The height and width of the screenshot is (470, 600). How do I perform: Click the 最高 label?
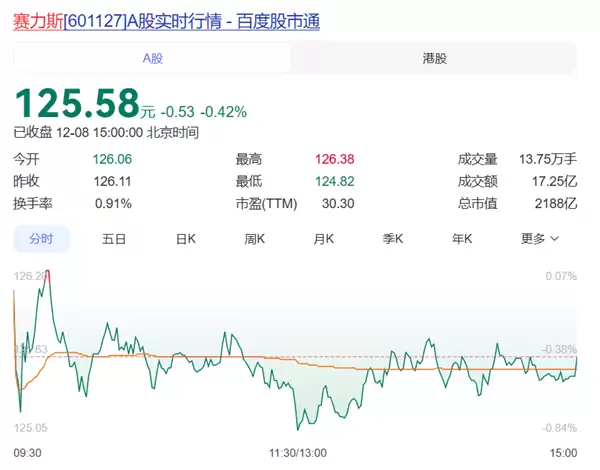249,159
